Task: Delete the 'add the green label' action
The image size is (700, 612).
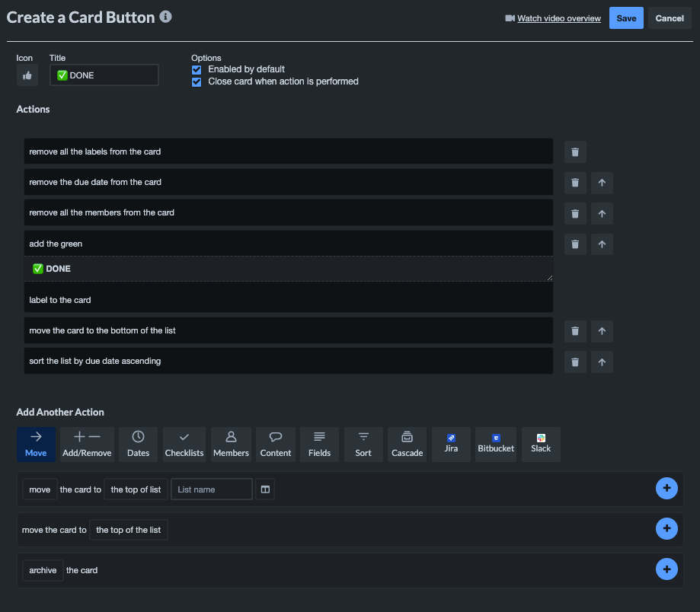Action: (575, 244)
